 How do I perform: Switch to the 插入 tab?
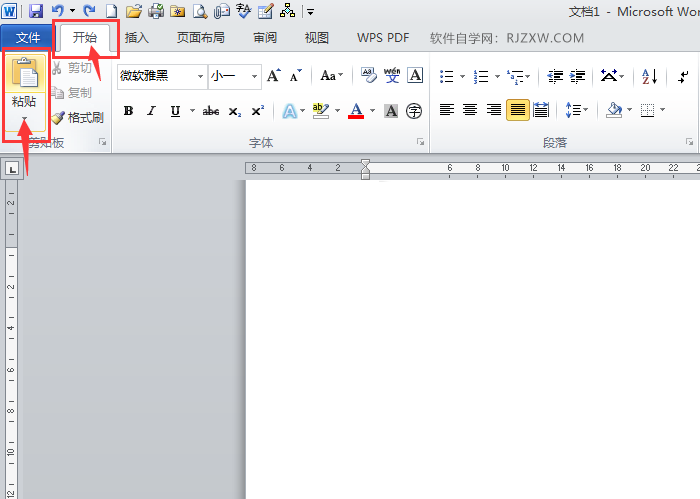137,38
